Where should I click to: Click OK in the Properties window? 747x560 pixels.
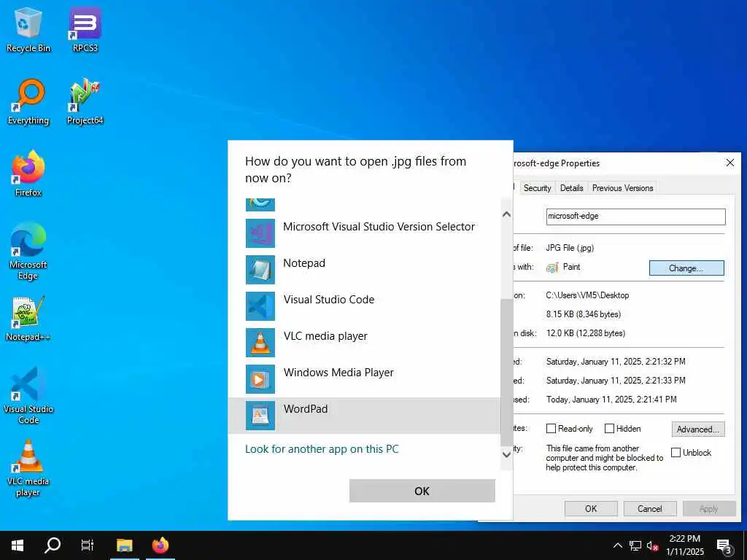click(591, 508)
